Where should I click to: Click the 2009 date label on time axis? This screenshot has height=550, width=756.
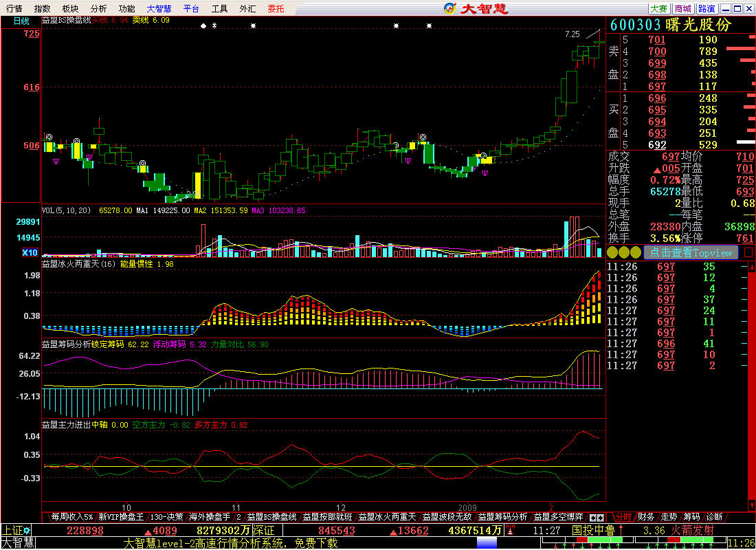pyautogui.click(x=467, y=507)
